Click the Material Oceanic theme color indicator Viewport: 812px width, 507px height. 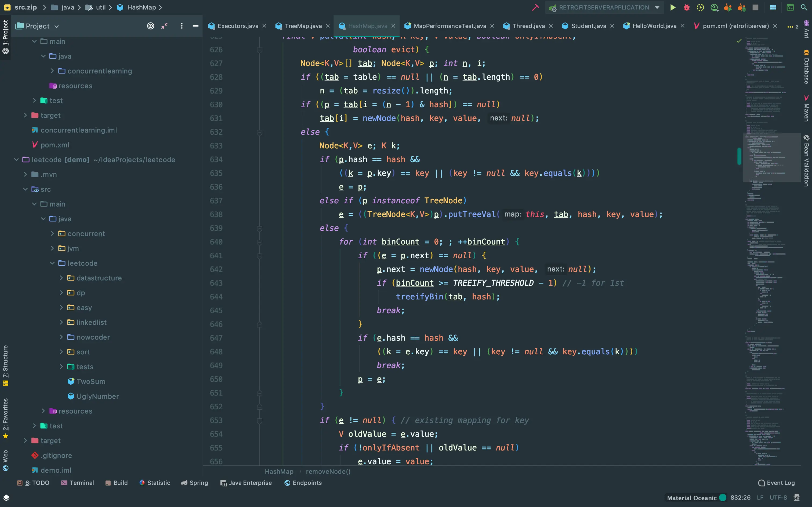point(723,498)
